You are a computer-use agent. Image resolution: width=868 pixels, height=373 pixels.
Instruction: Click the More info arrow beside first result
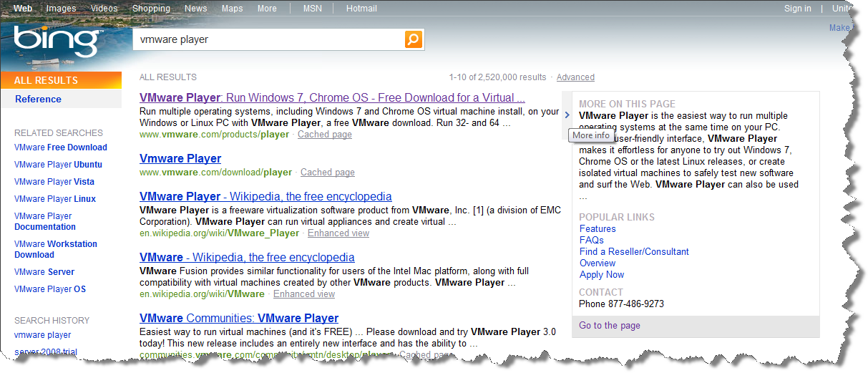click(x=567, y=115)
